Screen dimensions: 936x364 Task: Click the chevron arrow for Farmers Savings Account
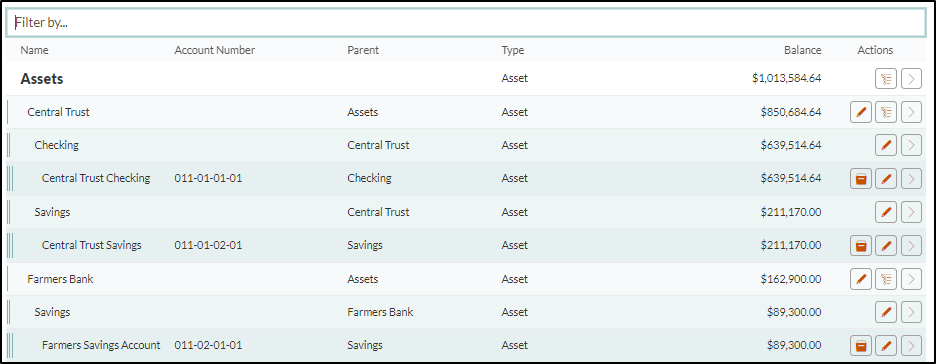coord(911,345)
